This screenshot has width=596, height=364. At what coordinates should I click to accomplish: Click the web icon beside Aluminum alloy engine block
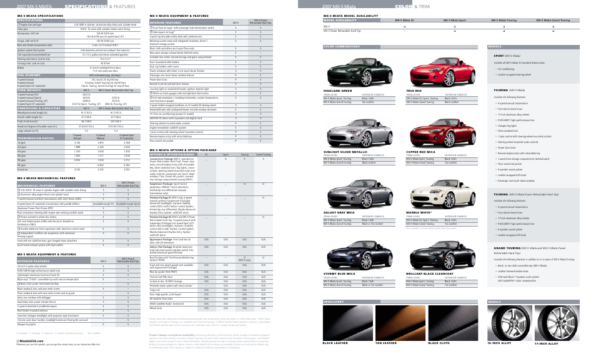click(19, 195)
